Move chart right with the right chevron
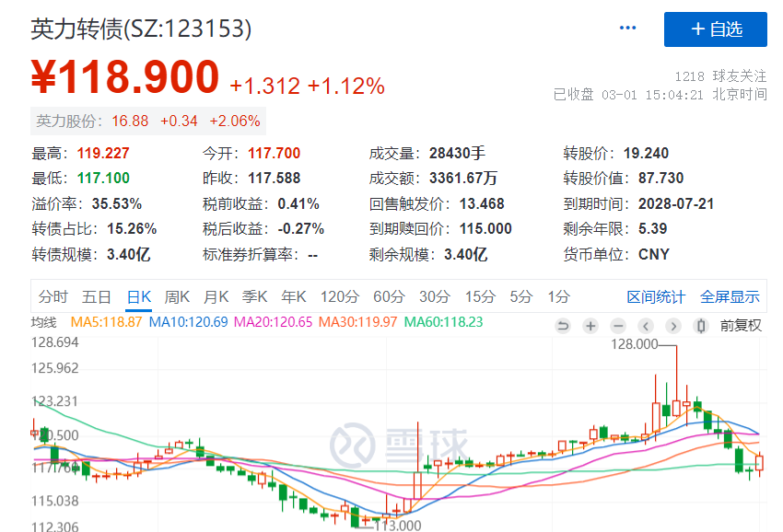The height and width of the screenshot is (532, 783). [673, 327]
